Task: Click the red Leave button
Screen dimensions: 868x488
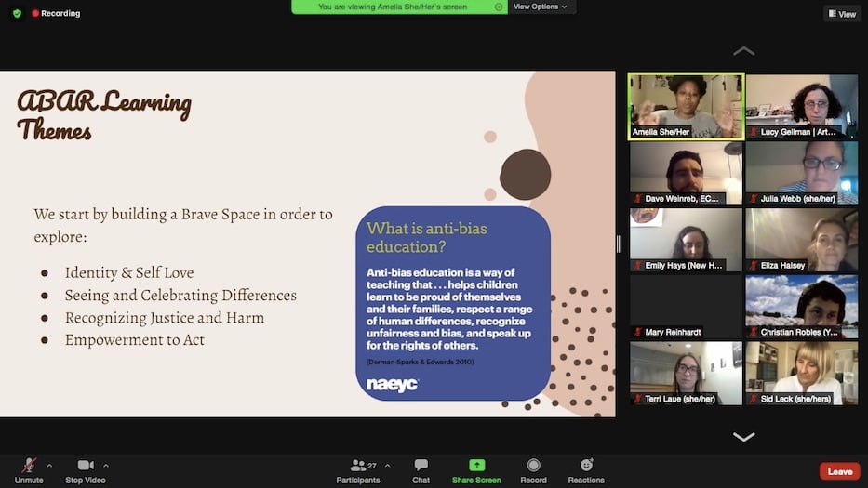Action: click(839, 471)
